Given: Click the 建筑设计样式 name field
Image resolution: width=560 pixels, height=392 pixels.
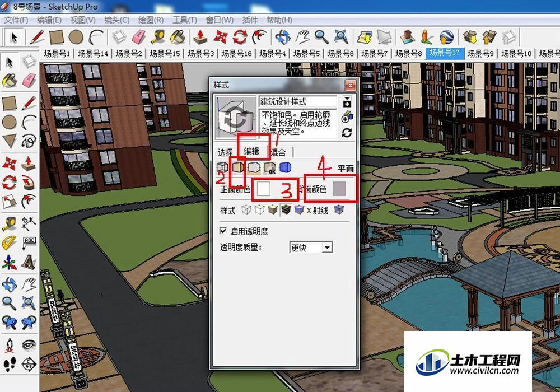Looking at the screenshot, I should (x=297, y=101).
